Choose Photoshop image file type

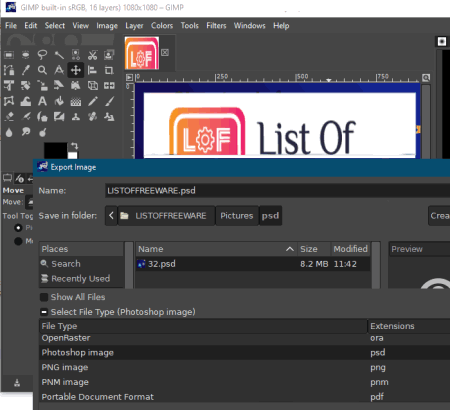pos(244,353)
